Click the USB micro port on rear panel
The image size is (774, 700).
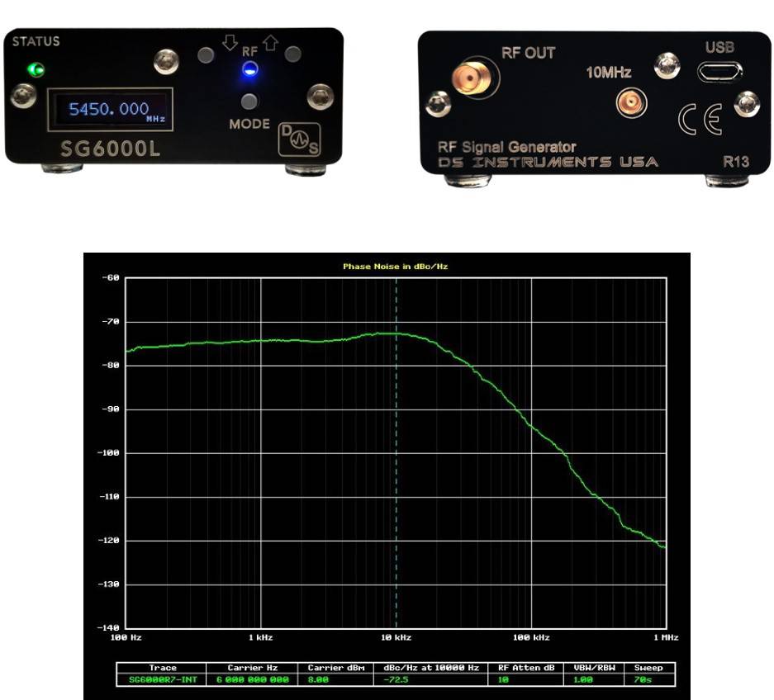coord(719,72)
